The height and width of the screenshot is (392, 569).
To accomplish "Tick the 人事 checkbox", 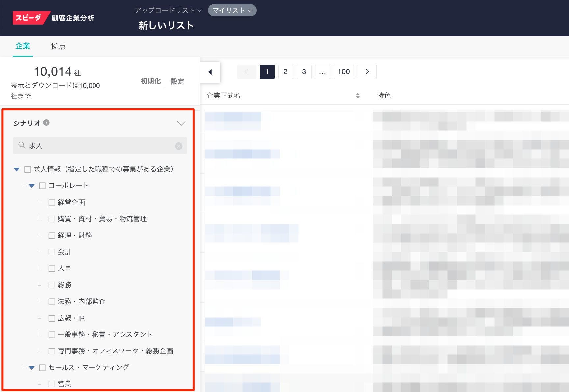I will point(52,268).
